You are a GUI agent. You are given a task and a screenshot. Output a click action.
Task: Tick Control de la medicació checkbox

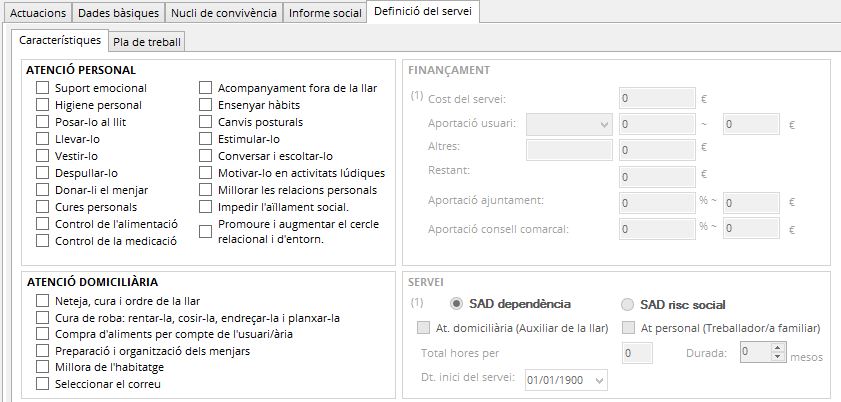tap(42, 240)
